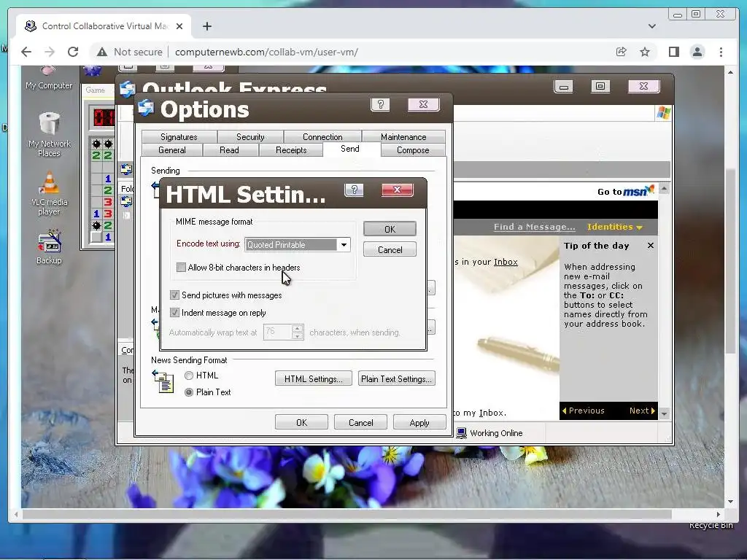Screen dimensions: 747x560
Task: Click the Outlook Express scrollbar up arrow
Action: click(x=664, y=189)
